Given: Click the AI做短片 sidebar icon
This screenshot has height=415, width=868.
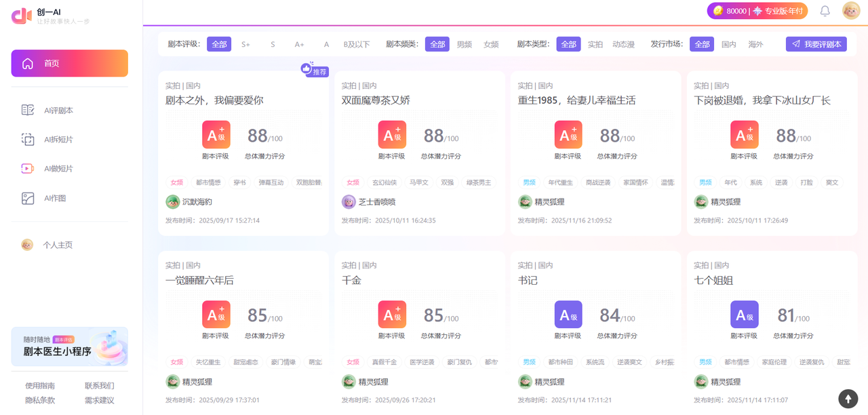Looking at the screenshot, I should point(28,168).
